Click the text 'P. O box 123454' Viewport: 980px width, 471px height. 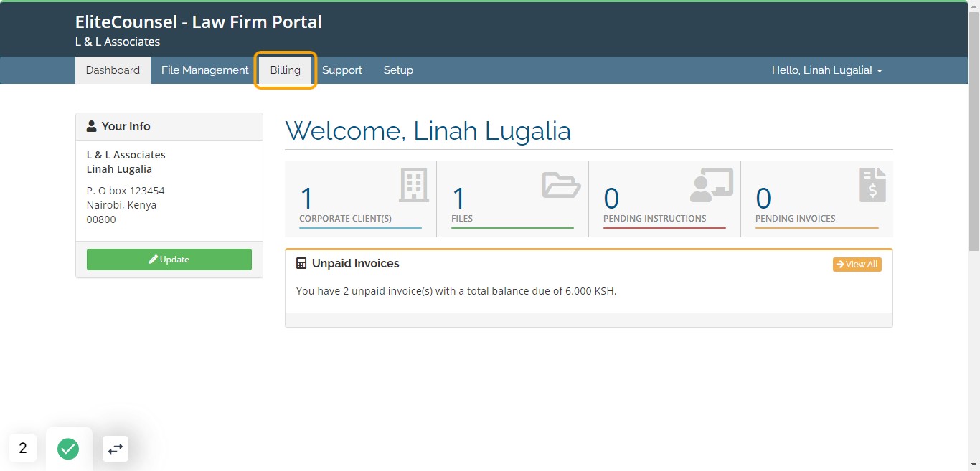(126, 191)
